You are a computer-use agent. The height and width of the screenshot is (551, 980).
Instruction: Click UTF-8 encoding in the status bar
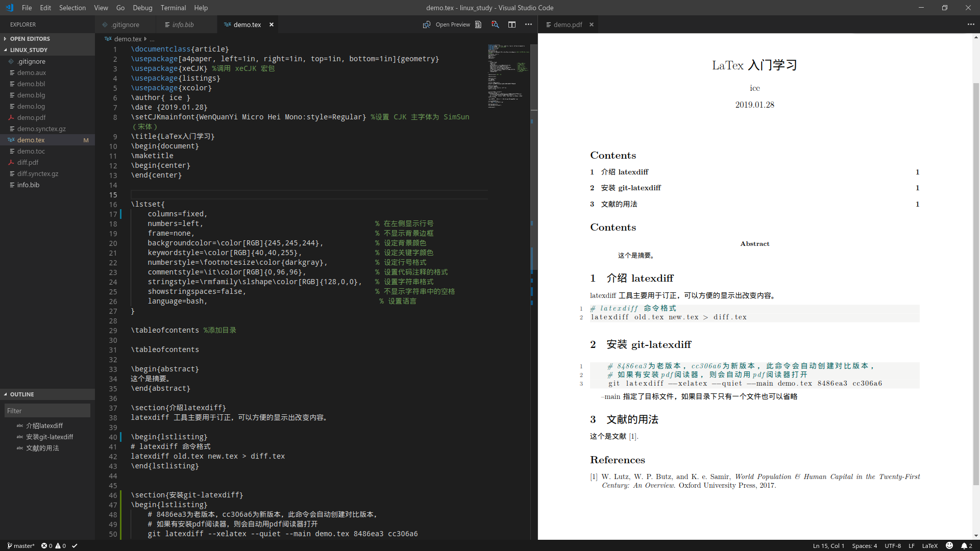click(893, 545)
